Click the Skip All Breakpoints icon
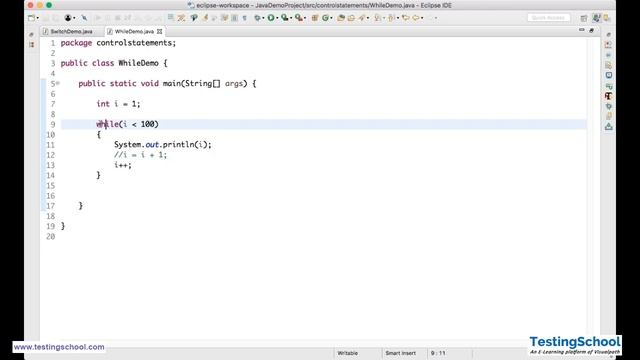Image resolution: width=640 pixels, height=360 pixels. click(84, 18)
